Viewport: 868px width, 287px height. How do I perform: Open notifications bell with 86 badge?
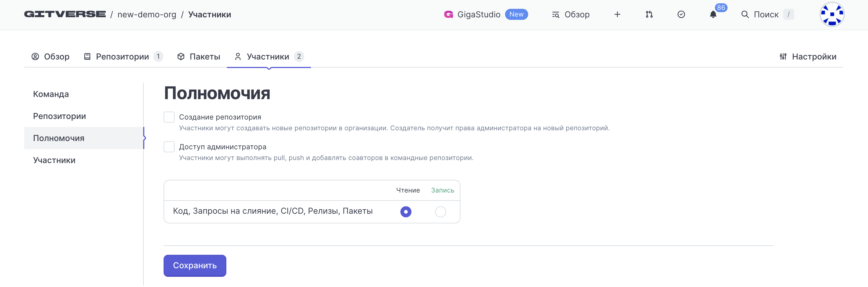point(713,15)
